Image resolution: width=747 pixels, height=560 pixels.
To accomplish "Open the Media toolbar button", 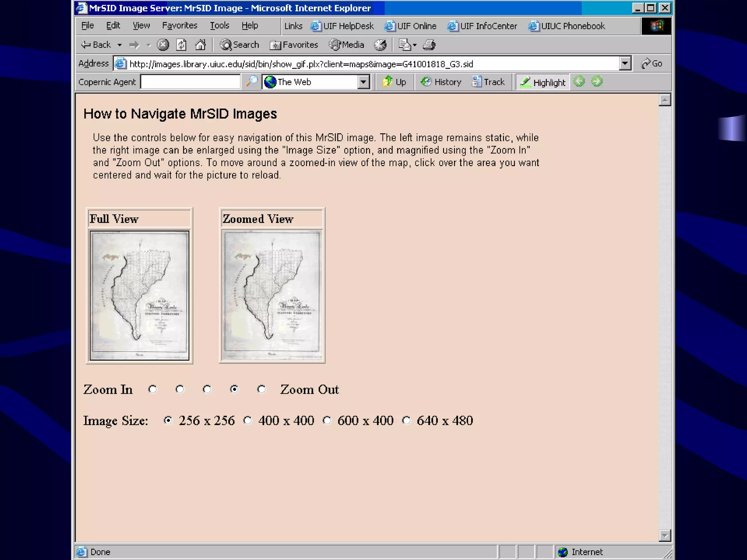I will 347,45.
